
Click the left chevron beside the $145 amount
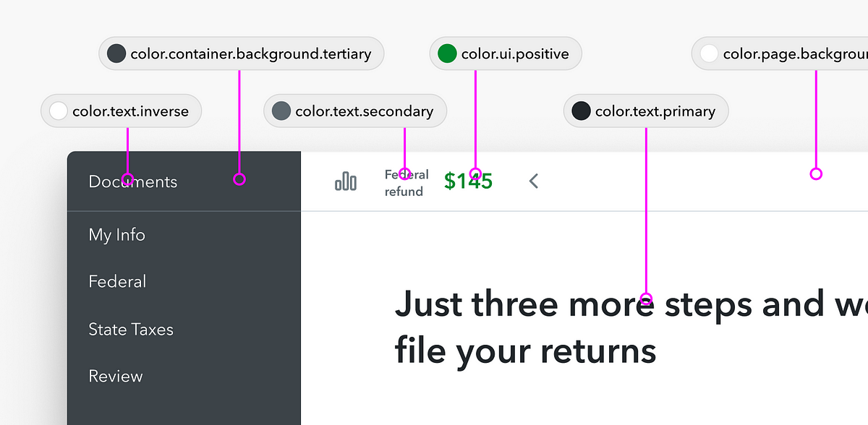pyautogui.click(x=534, y=181)
